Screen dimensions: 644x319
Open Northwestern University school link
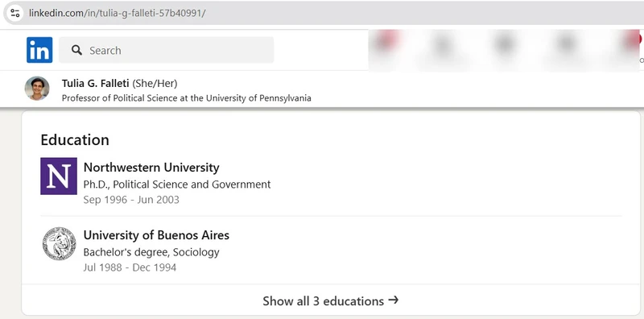151,168
